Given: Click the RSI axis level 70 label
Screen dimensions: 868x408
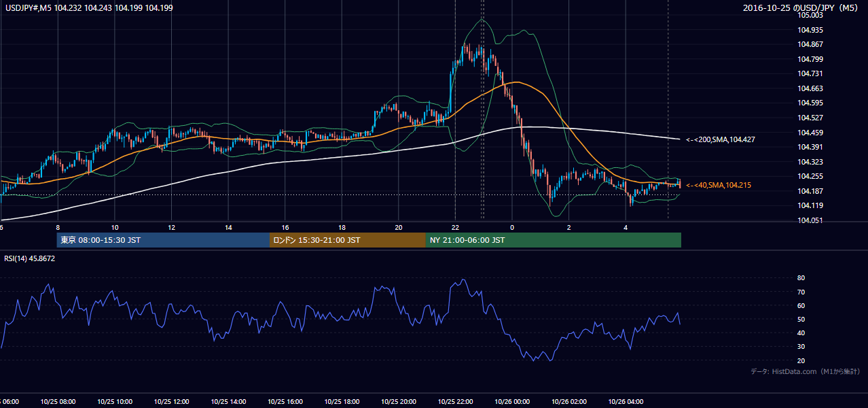Looking at the screenshot, I should (x=801, y=292).
